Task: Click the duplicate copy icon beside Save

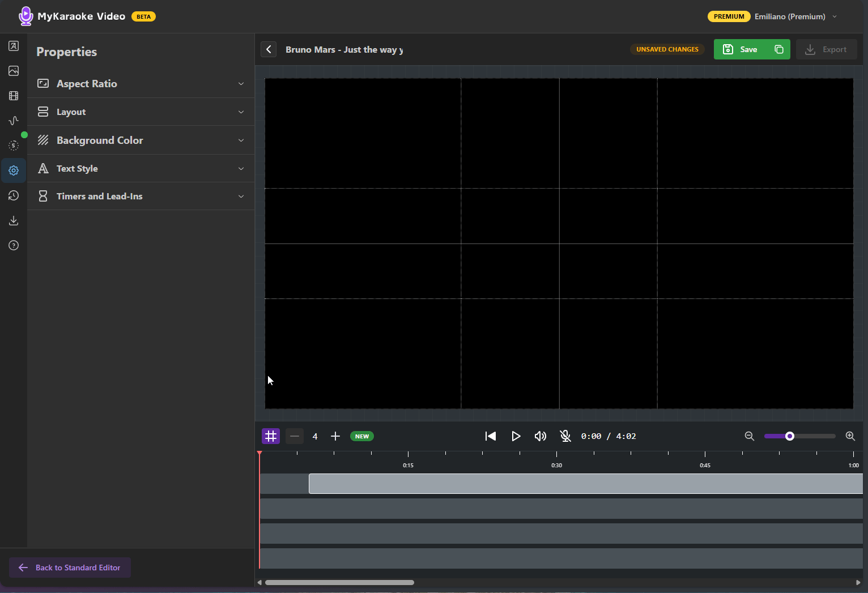Action: pyautogui.click(x=779, y=49)
